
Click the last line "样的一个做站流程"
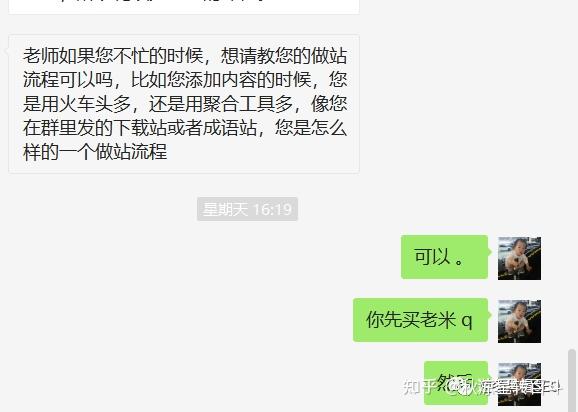tap(95, 152)
